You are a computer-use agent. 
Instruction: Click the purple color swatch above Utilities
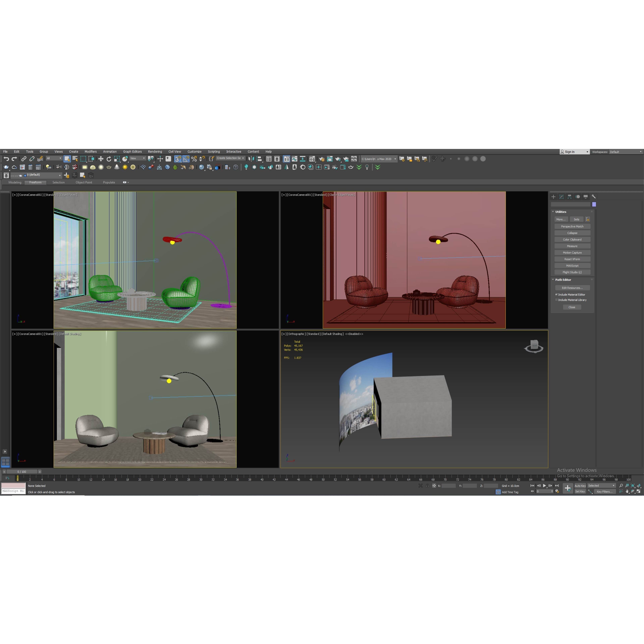594,204
